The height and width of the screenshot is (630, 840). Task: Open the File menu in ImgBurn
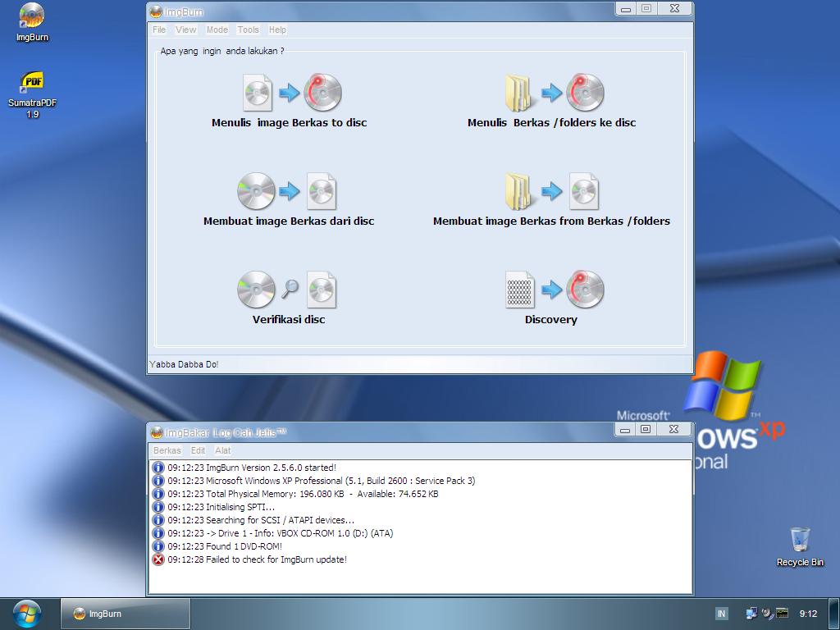pos(159,30)
